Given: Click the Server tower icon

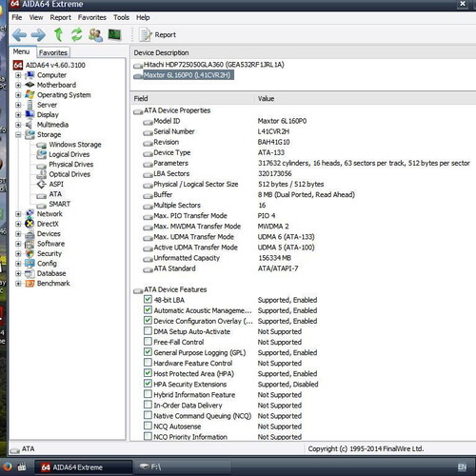Looking at the screenshot, I should pos(30,105).
